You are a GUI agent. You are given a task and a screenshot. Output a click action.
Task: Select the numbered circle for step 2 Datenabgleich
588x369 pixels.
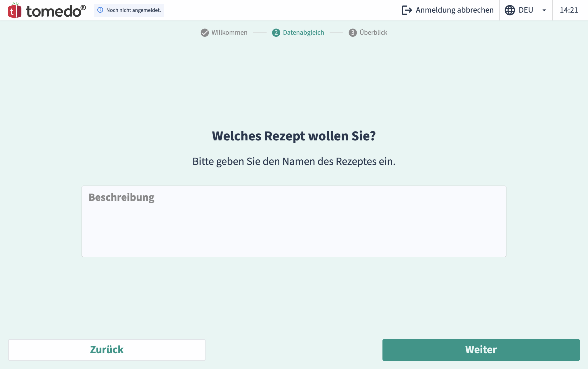pos(276,32)
